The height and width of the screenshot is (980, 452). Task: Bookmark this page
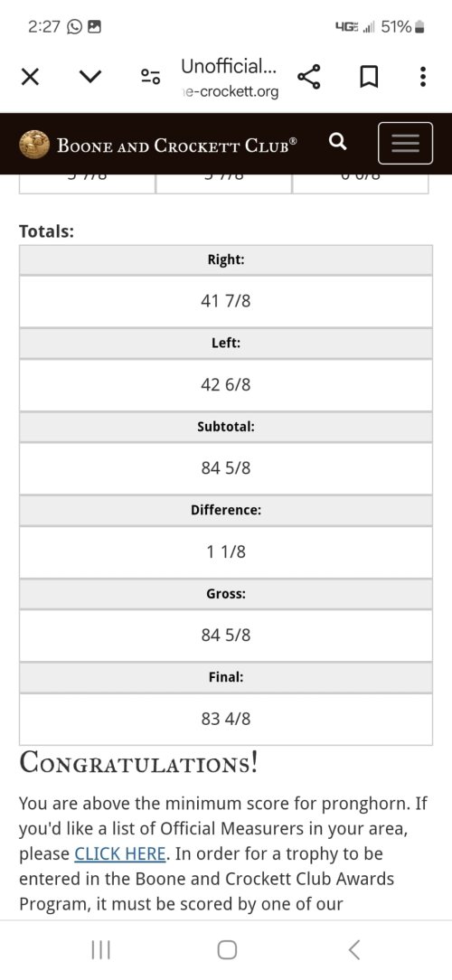click(x=369, y=78)
